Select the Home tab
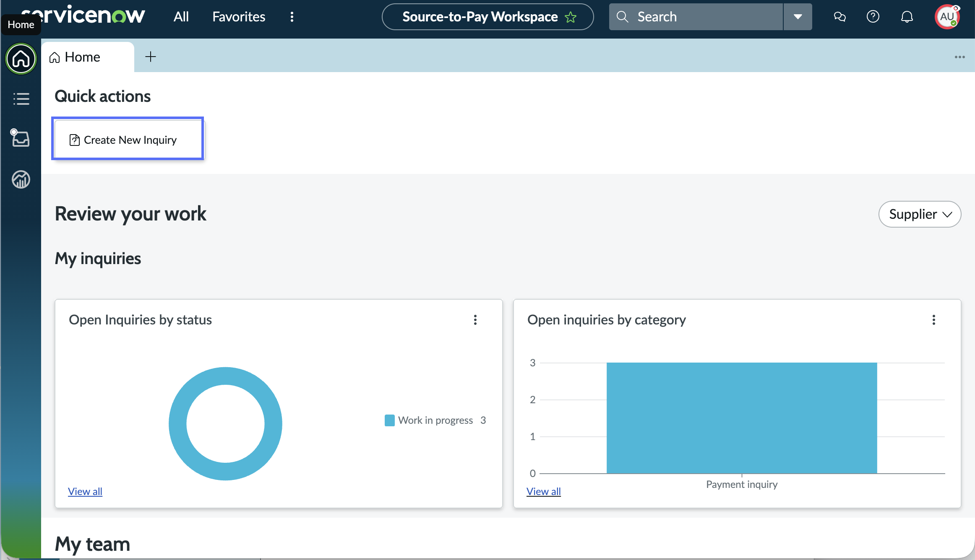The height and width of the screenshot is (560, 975). pyautogui.click(x=88, y=57)
